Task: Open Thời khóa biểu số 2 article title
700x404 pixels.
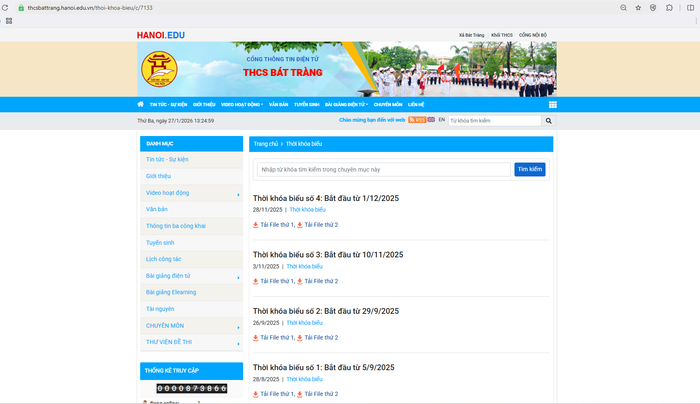Action: pos(326,311)
